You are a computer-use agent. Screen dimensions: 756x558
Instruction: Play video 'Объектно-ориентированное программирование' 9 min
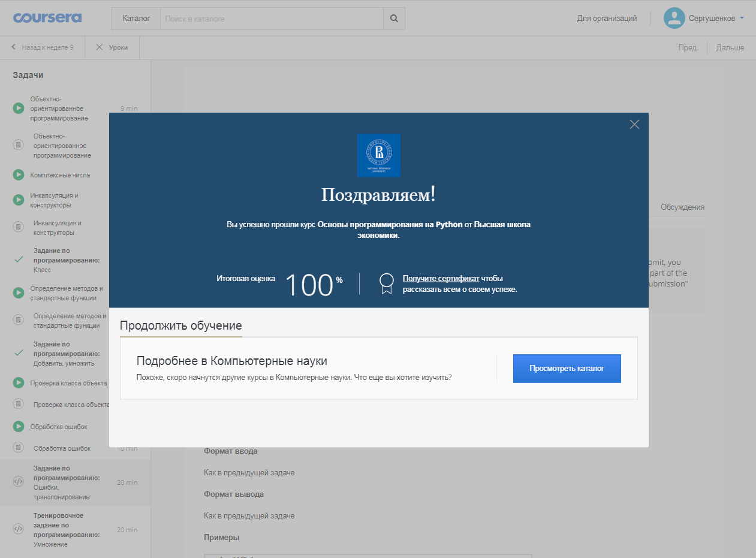click(x=19, y=108)
